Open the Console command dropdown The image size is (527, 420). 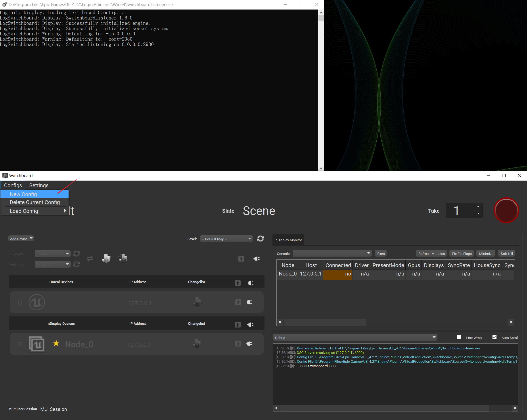click(x=332, y=253)
